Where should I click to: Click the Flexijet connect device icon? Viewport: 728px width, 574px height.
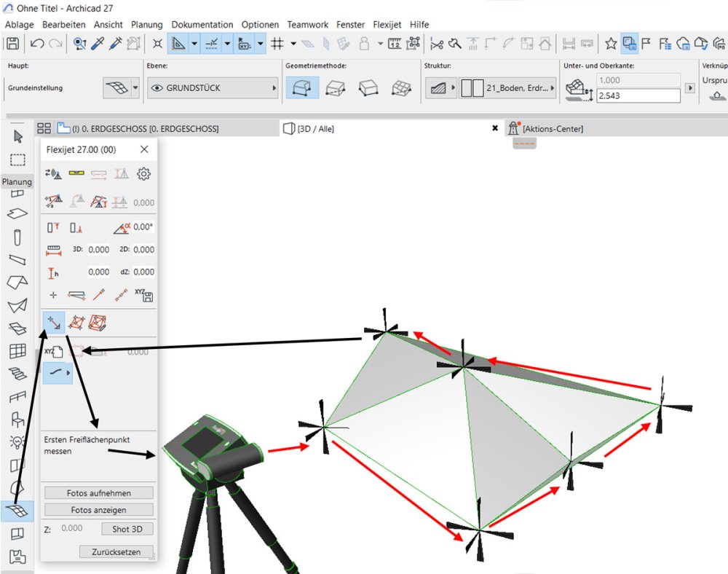tap(53, 173)
